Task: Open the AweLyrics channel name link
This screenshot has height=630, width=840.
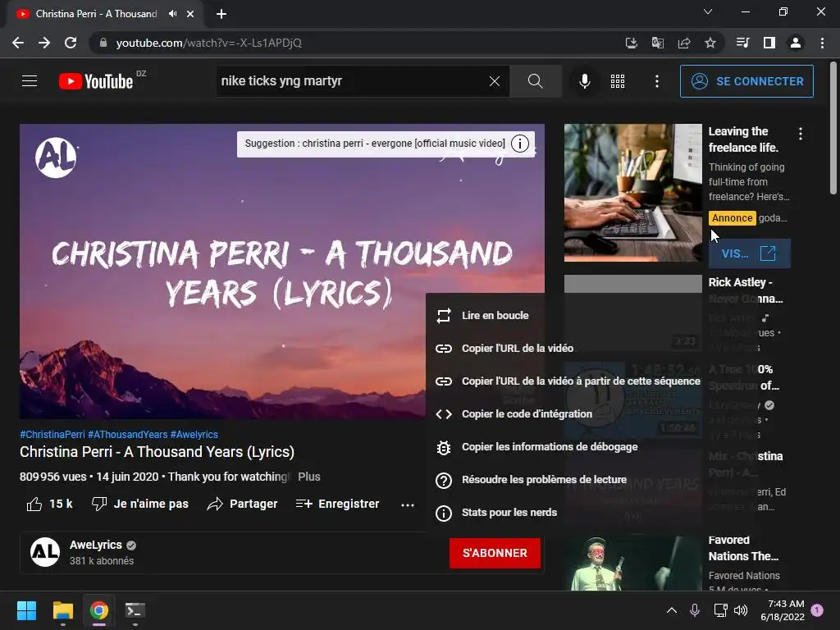Action: tap(96, 545)
